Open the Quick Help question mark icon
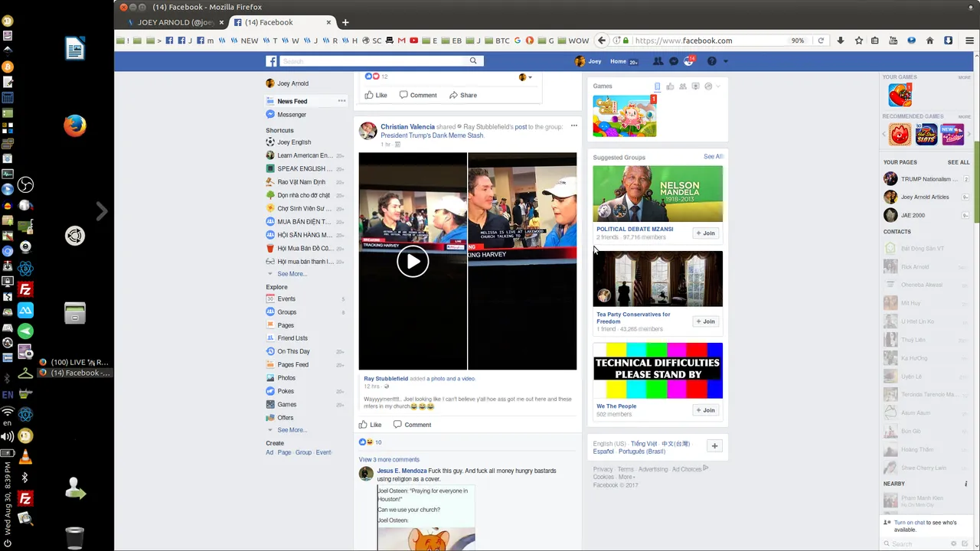The width and height of the screenshot is (980, 551). click(x=712, y=61)
